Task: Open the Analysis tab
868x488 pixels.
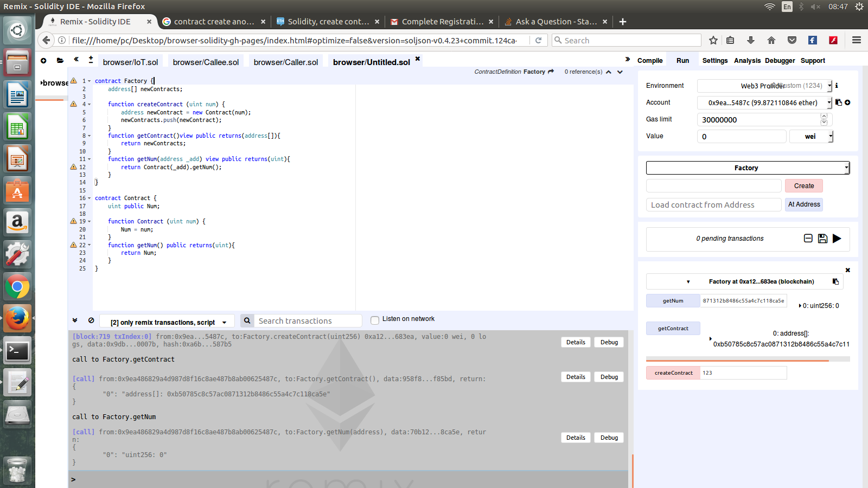Action: (x=747, y=61)
